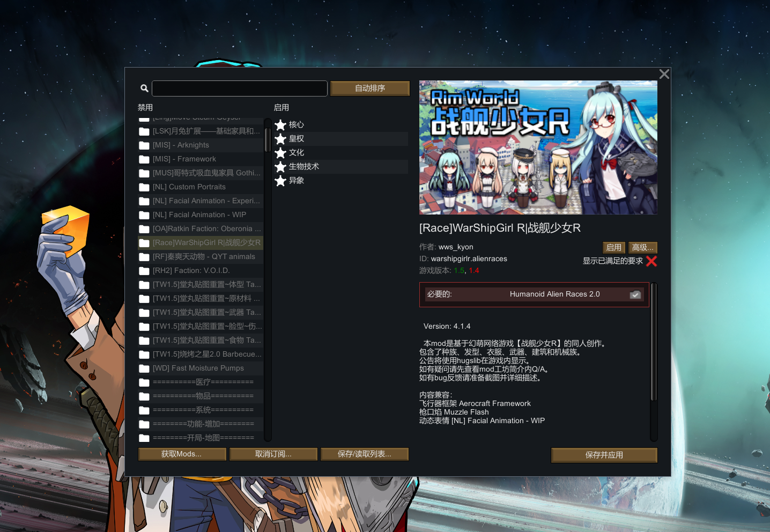The image size is (770, 532).
Task: Click the star icon beside 皇权
Action: click(280, 139)
